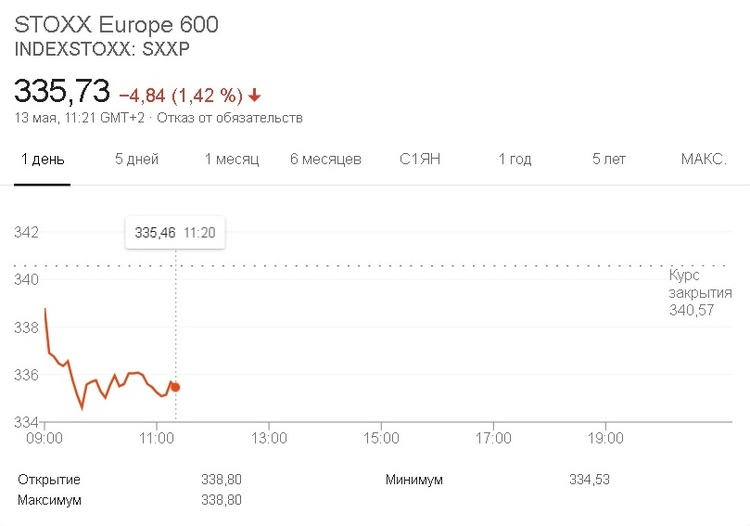750x526 pixels.
Task: Click the red down arrow icon
Action: [x=255, y=96]
